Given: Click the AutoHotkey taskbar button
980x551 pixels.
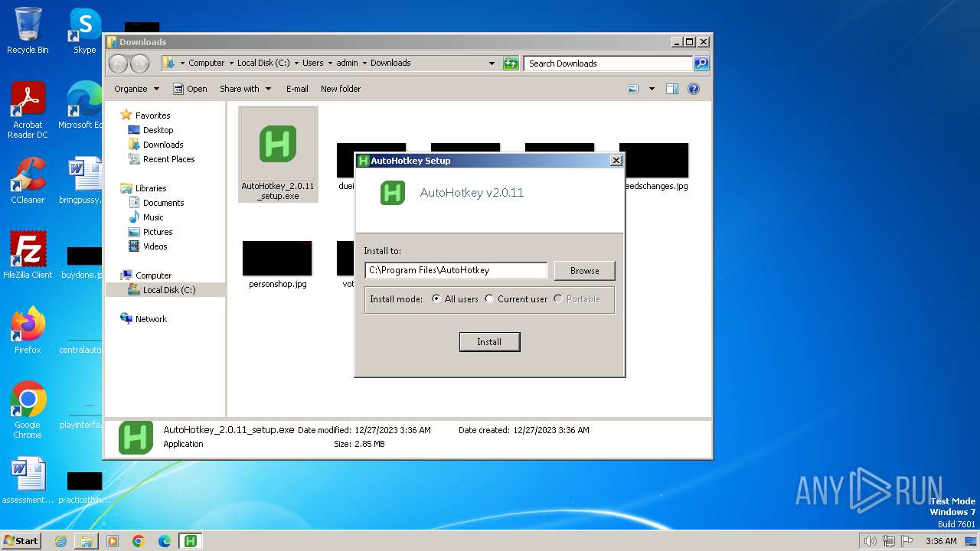Looking at the screenshot, I should [191, 541].
